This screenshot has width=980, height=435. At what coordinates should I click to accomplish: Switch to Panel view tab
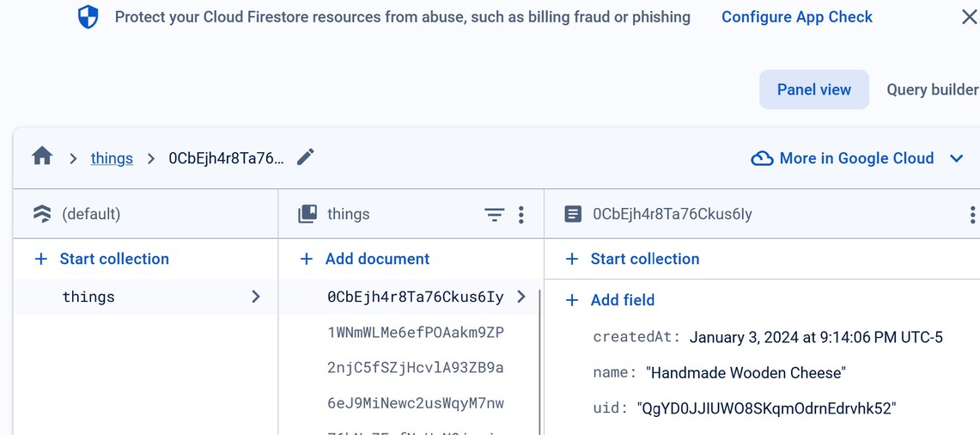pos(813,89)
